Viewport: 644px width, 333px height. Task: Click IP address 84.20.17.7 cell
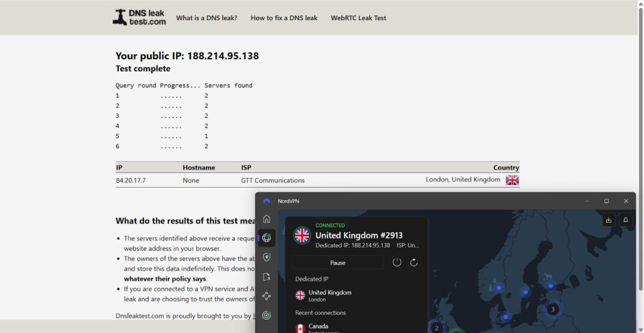[131, 180]
